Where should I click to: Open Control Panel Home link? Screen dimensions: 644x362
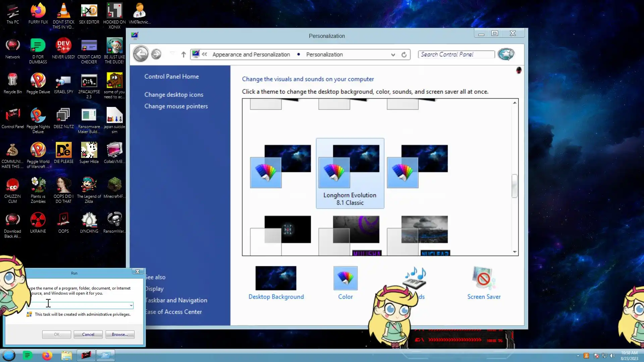[x=171, y=76]
